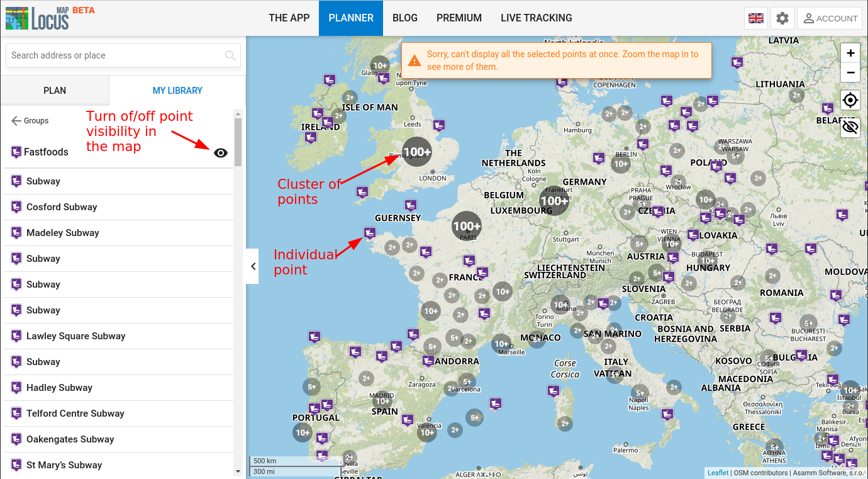The height and width of the screenshot is (479, 868).
Task: Toggle the crossed-out eye map button
Action: point(850,127)
